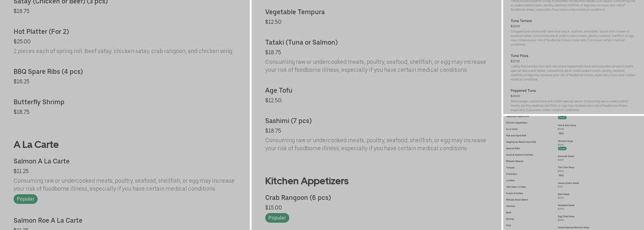Click the Popular badge under Crab Rangoon

(277, 218)
